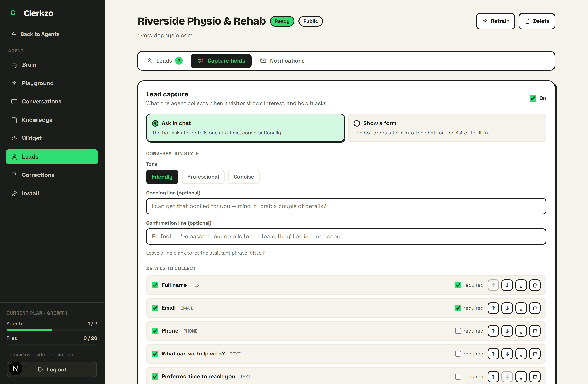Click the Files usage progress bar

click(x=52, y=345)
